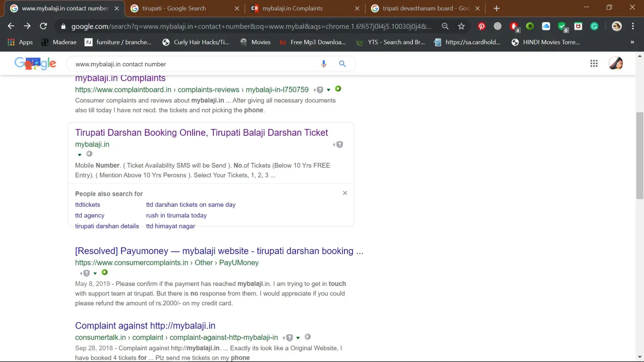Open the Google apps grid

594,64
